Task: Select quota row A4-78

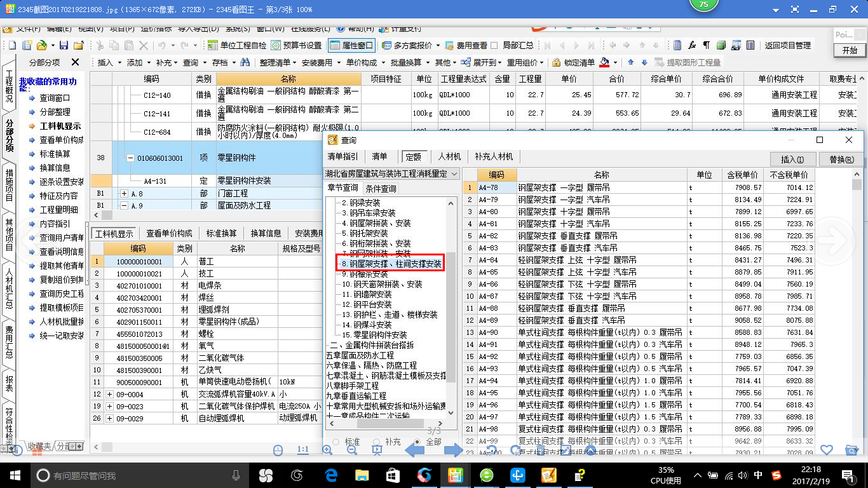Action: pyautogui.click(x=639, y=187)
